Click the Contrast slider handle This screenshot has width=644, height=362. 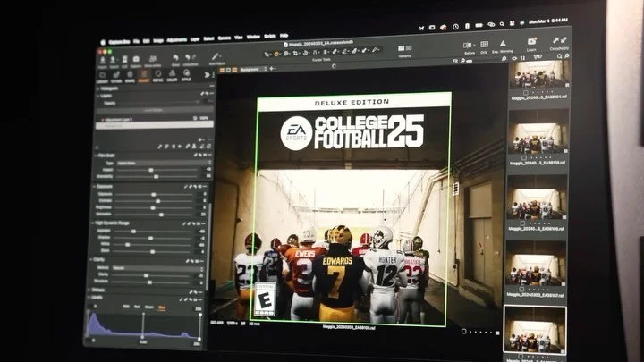point(157,201)
